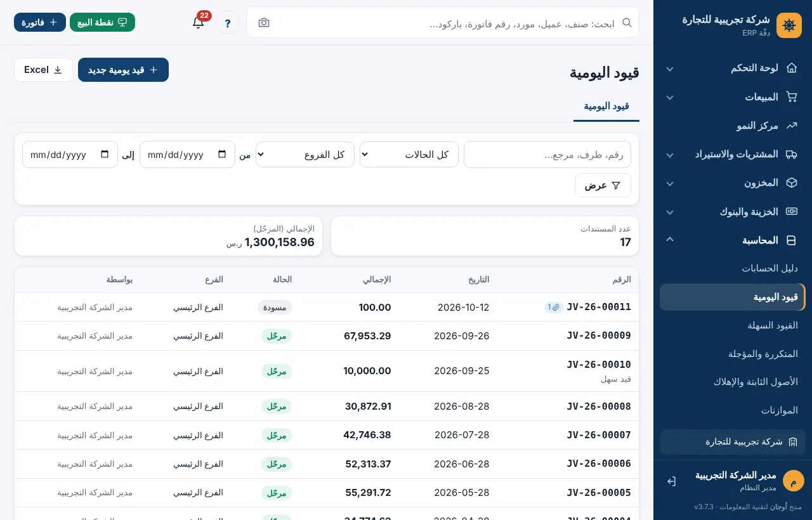
Task: Click the مسودة status badge
Action: 275,308
